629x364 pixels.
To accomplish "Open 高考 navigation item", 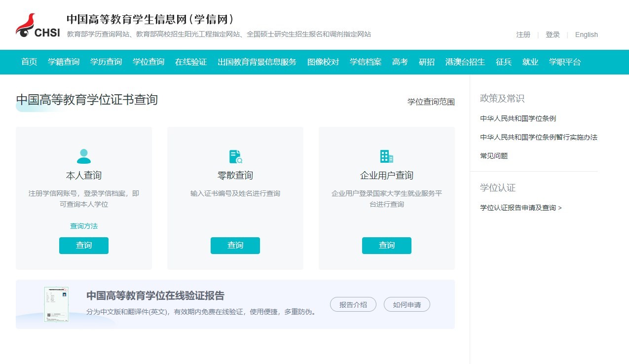I will pos(400,62).
